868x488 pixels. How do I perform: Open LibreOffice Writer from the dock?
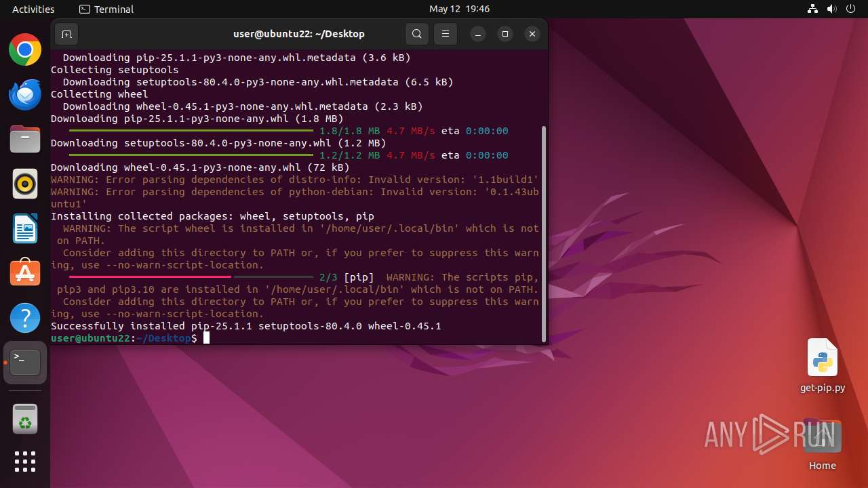[25, 228]
